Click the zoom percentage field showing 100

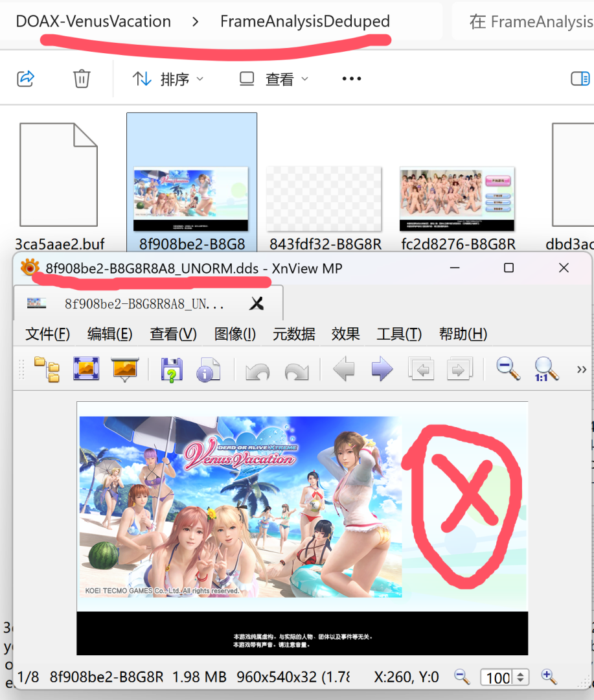(497, 678)
